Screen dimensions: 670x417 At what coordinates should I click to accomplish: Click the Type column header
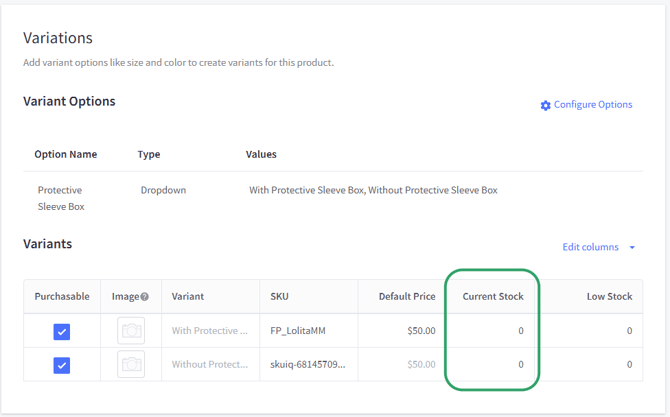149,154
